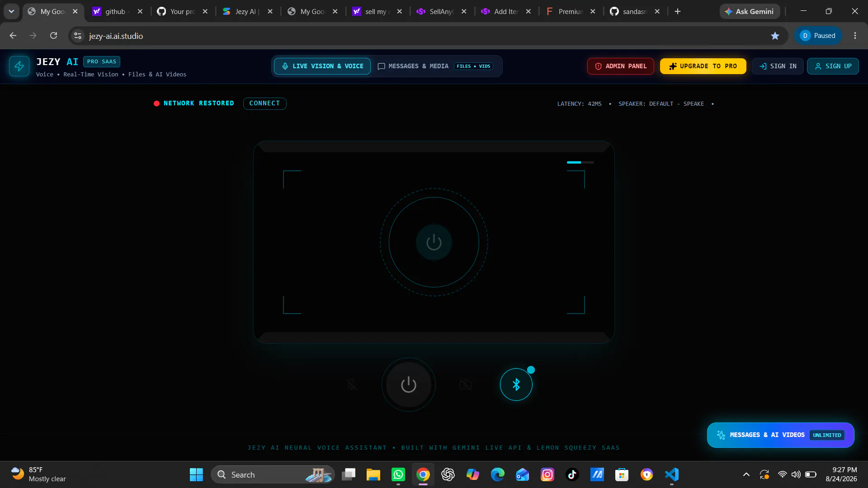Click the bookmark star icon
The width and height of the screenshot is (868, 488).
pos(775,36)
